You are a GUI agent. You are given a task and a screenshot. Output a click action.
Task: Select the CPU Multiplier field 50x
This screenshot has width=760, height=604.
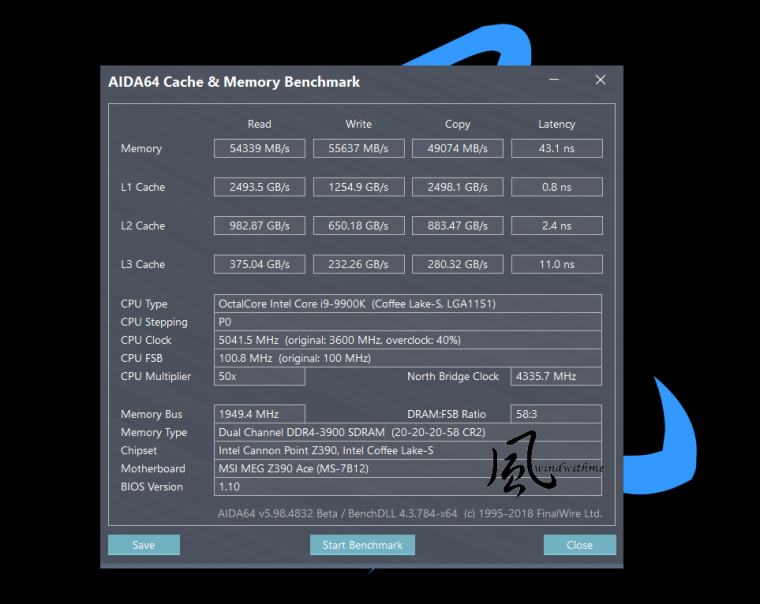[x=259, y=376]
